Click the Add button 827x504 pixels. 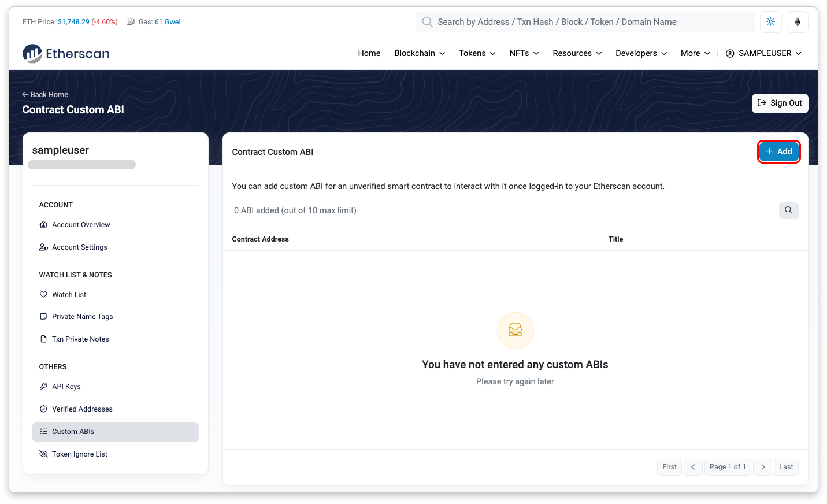coord(778,151)
